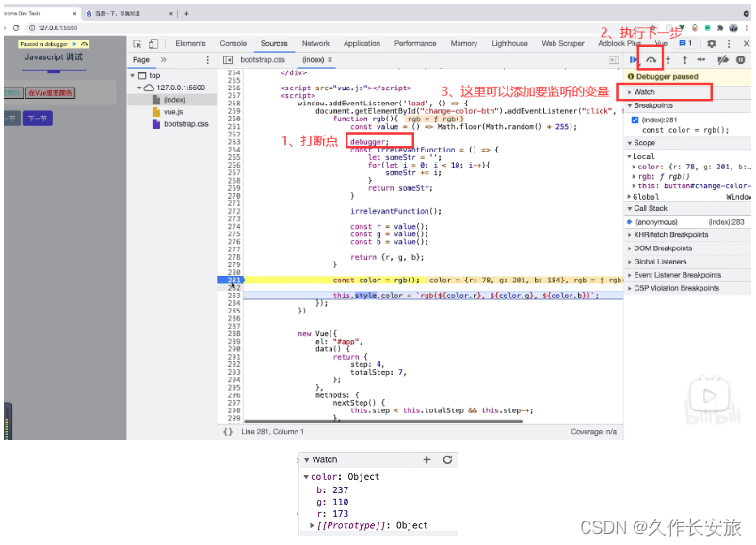This screenshot has height=545, width=756.
Task: Deactivate breakpoints icon
Action: (x=723, y=59)
